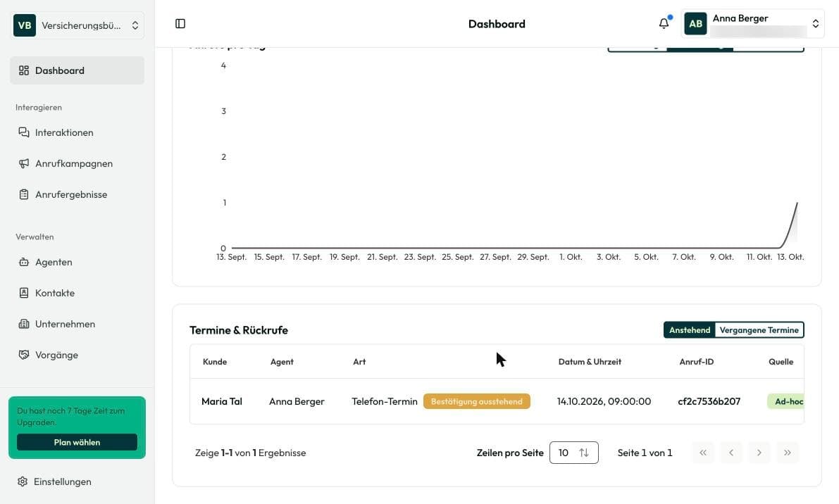Viewport: 839px width, 504px height.
Task: Switch to the Anstehend tab
Action: 689,329
